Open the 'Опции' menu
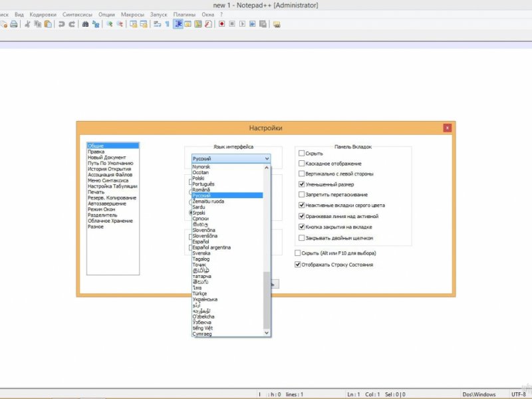Screen dimensions: 532x399 point(106,15)
